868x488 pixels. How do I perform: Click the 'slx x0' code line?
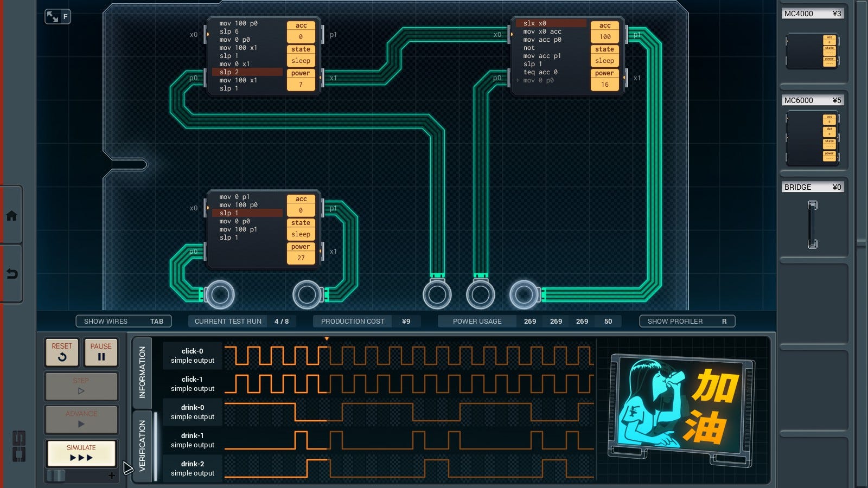coord(551,23)
